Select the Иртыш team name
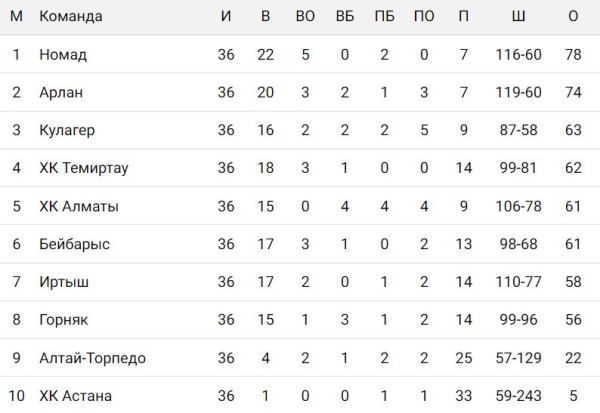This screenshot has width=600, height=413. tap(64, 282)
